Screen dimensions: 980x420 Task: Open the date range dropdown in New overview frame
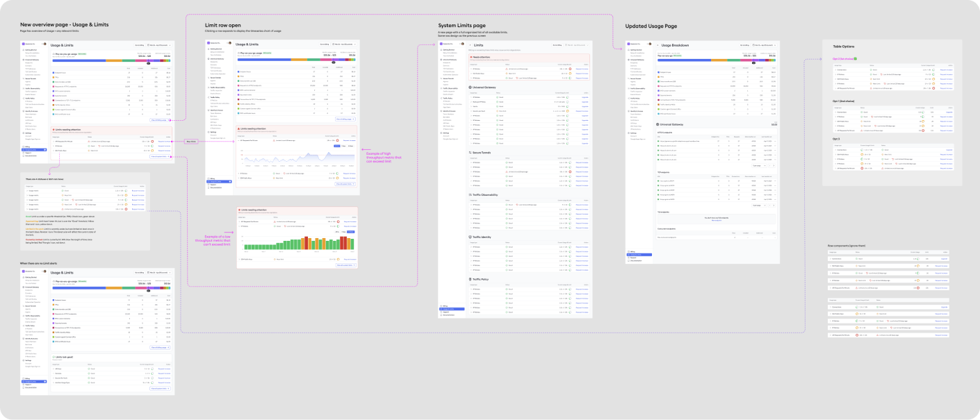click(x=159, y=44)
